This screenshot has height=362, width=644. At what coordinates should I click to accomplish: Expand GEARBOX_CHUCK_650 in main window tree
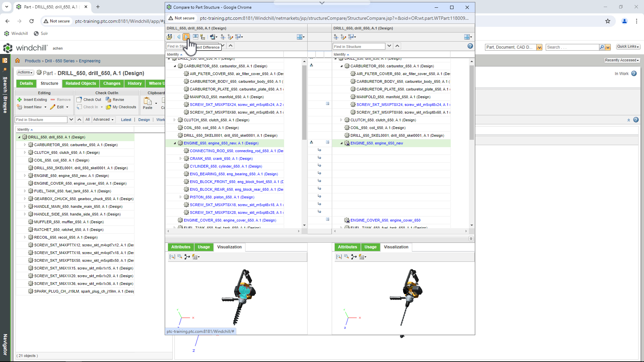(25, 199)
